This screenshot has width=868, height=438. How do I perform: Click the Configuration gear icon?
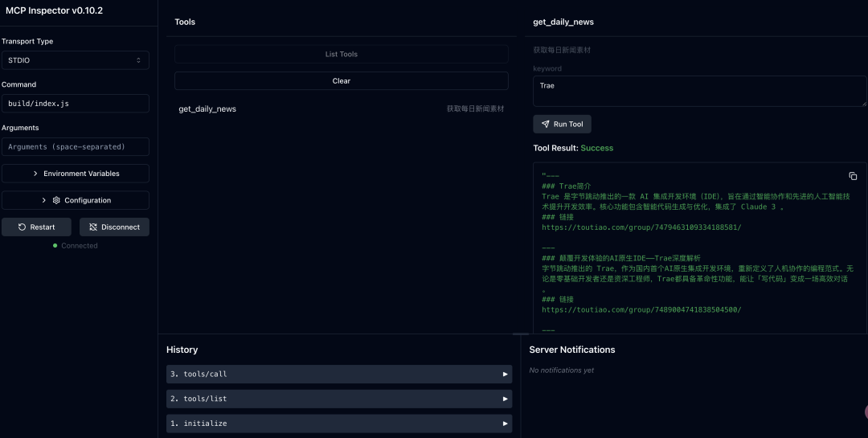(56, 200)
